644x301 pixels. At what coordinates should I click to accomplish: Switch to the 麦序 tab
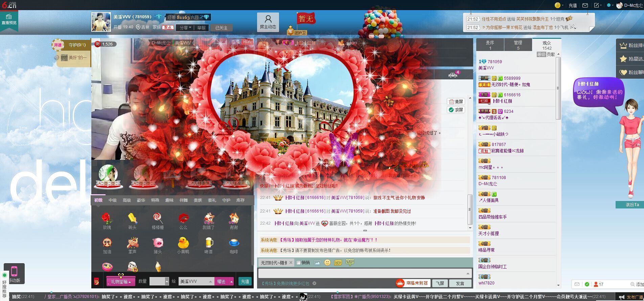click(490, 45)
